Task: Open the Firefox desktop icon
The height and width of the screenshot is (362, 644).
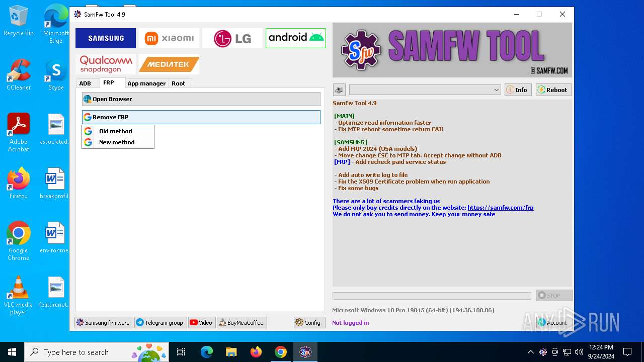Action: pos(19,184)
